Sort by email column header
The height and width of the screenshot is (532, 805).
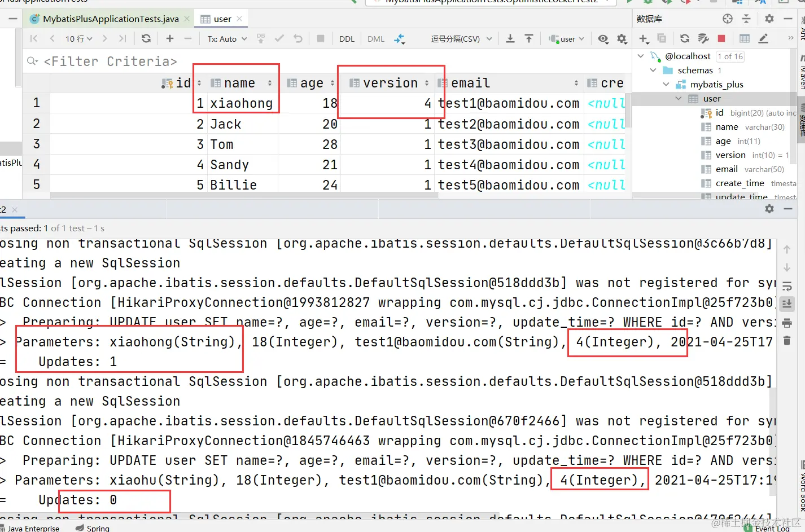pos(508,83)
